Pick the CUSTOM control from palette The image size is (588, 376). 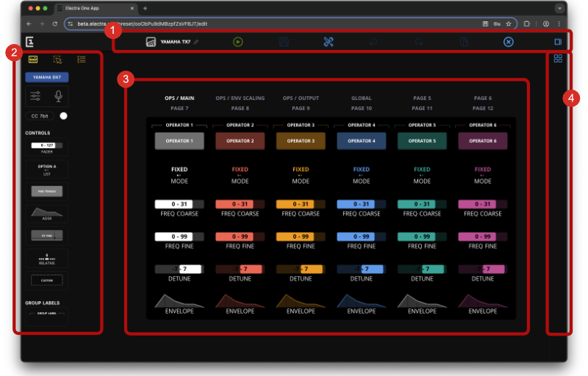point(47,280)
